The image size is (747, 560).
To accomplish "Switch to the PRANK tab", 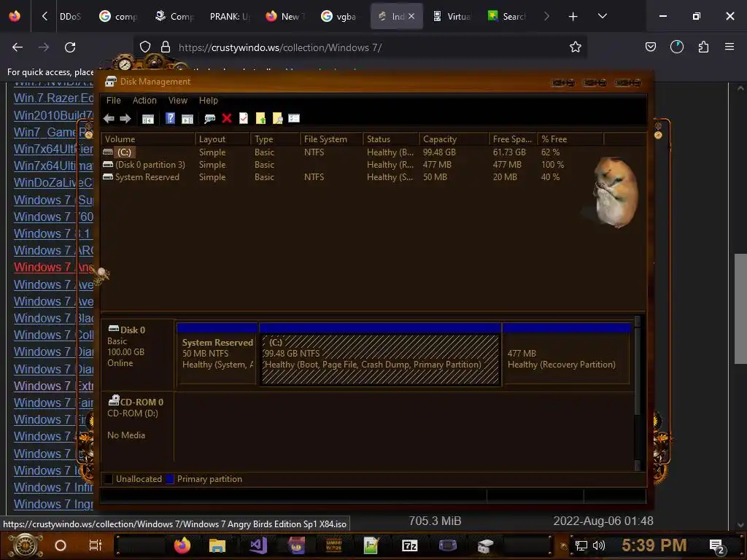I will coord(229,17).
